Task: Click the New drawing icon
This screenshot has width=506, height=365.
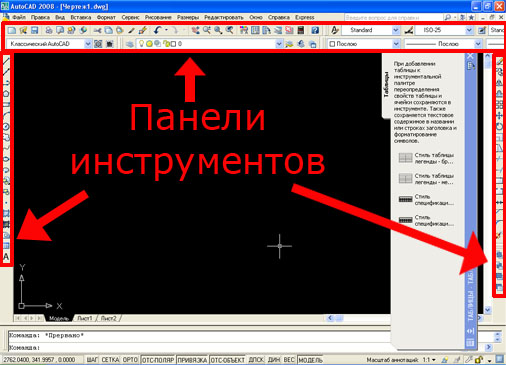Action: click(12, 30)
